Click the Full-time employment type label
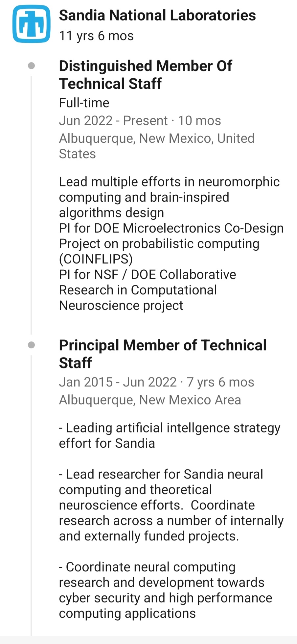Screen dimensions: 297x644 pos(84,103)
